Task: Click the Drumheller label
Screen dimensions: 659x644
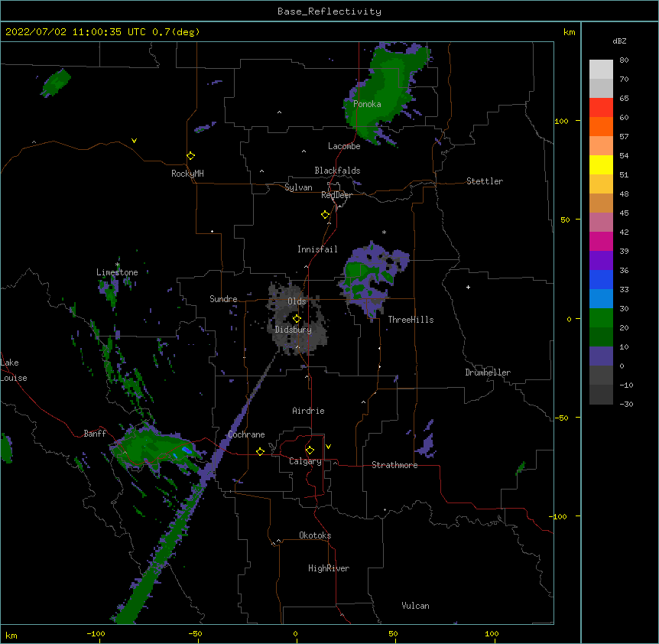Action: [x=488, y=372]
